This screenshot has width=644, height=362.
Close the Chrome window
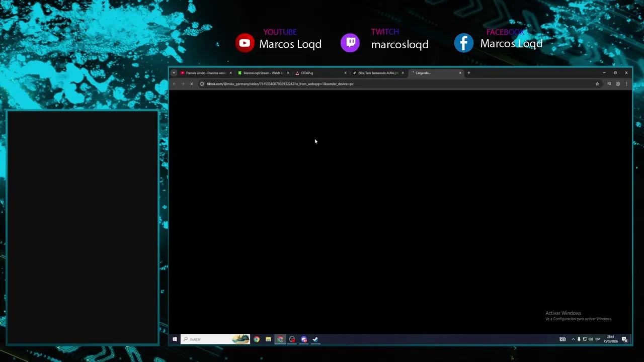coord(626,73)
